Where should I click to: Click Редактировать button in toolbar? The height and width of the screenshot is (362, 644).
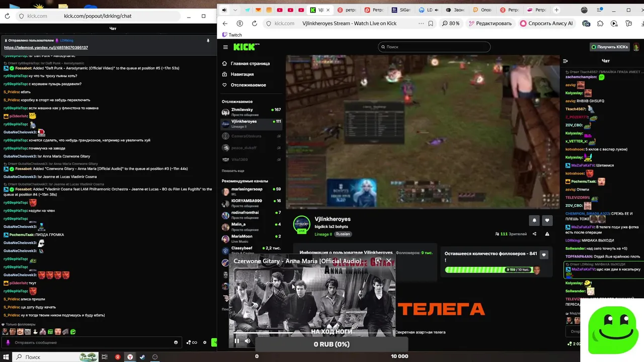(x=490, y=23)
